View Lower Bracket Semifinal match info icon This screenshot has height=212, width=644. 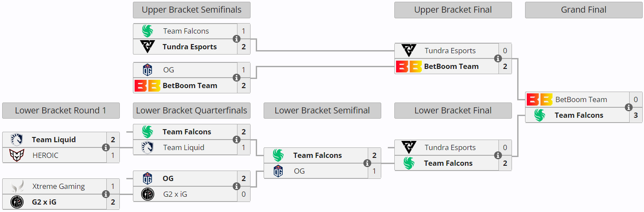click(x=367, y=163)
